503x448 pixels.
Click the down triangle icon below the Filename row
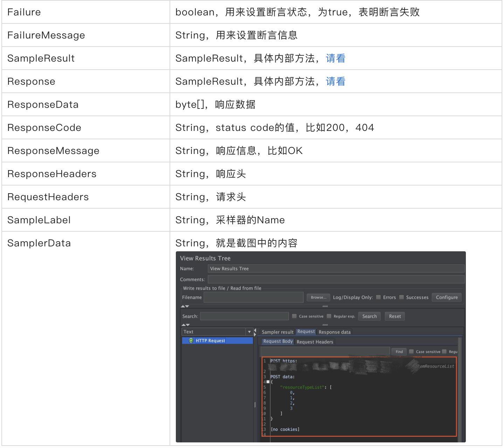click(187, 306)
